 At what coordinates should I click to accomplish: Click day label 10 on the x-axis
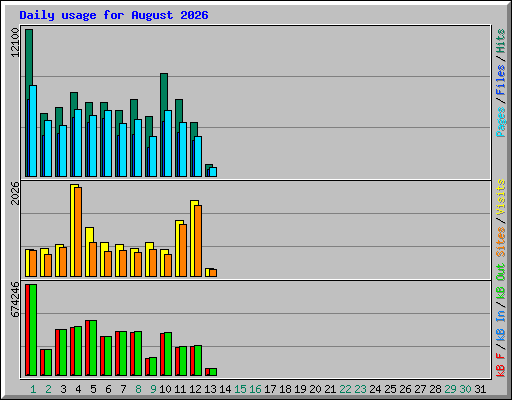(x=165, y=389)
